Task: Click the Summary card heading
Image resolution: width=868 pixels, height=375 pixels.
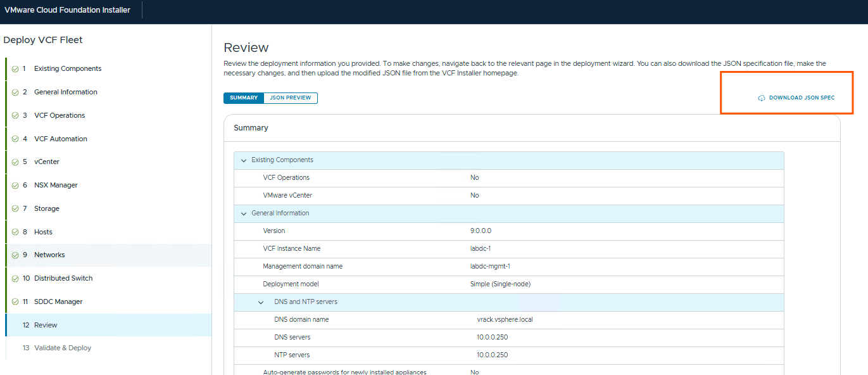Action: 251,128
